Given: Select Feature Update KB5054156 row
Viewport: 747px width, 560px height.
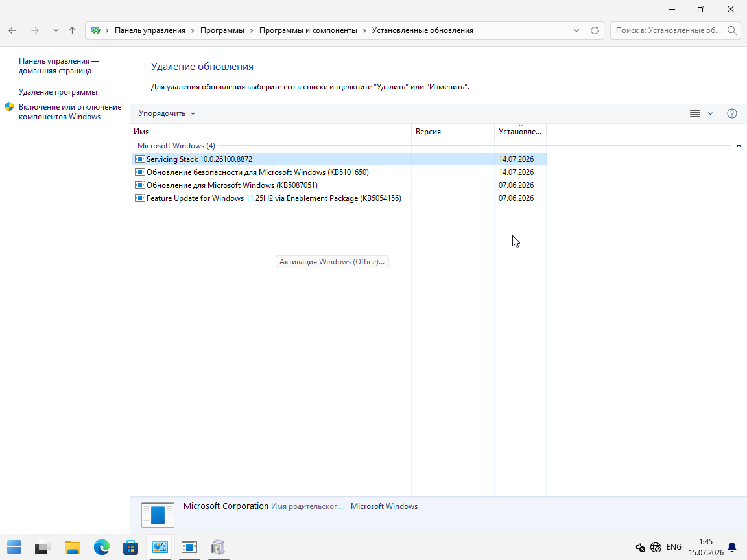Looking at the screenshot, I should [339, 198].
